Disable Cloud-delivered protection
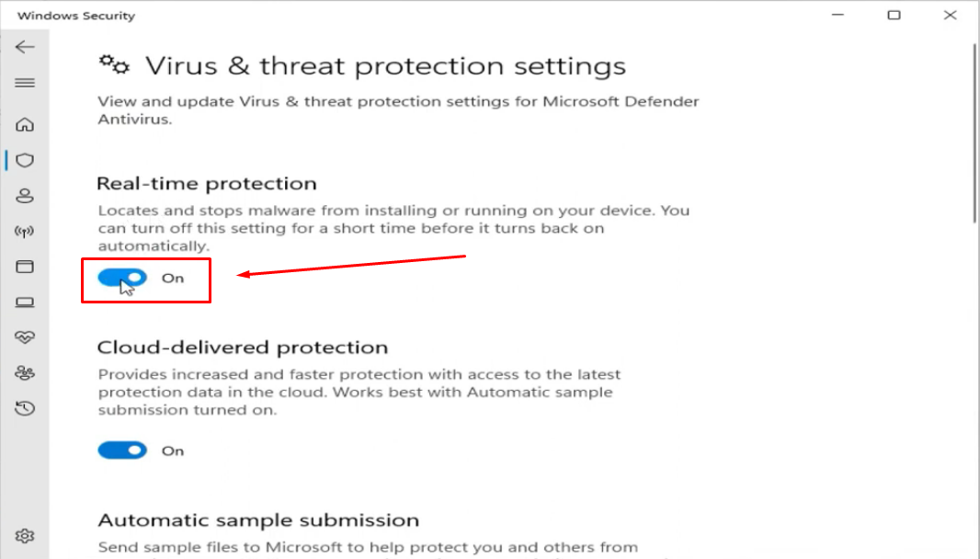The image size is (980, 559). [x=121, y=450]
